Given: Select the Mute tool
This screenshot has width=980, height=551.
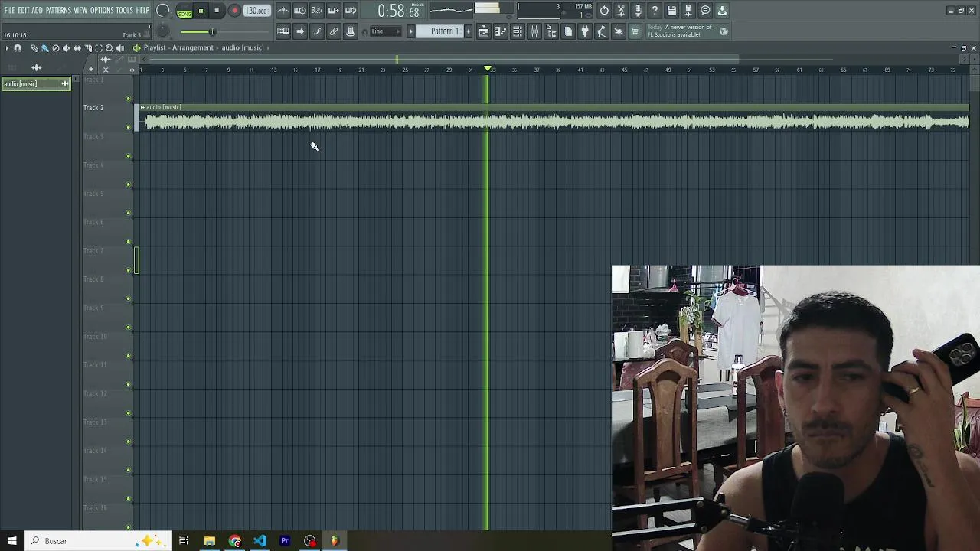Looking at the screenshot, I should pyautogui.click(x=66, y=48).
